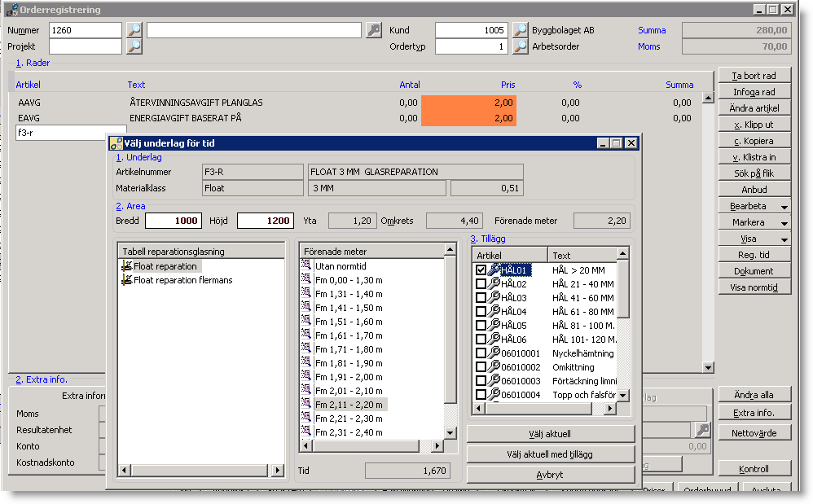Click the Nettovärde button
This screenshot has width=813, height=504.
point(755,433)
